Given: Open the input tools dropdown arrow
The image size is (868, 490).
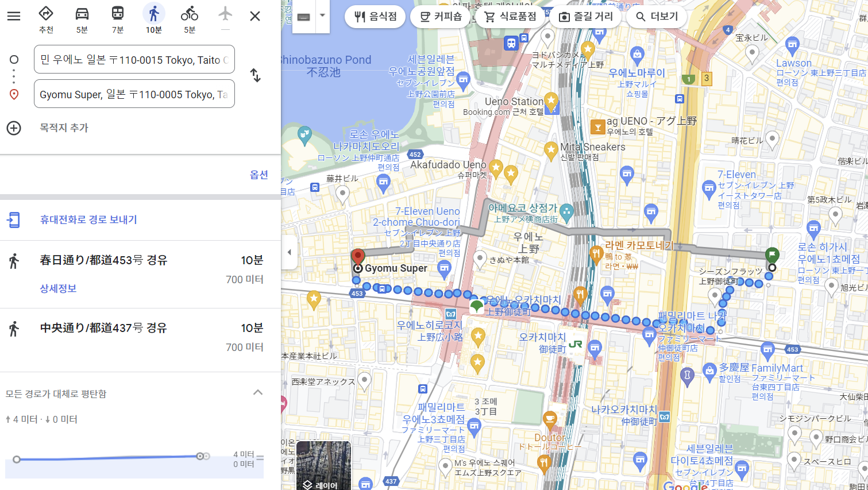Looking at the screenshot, I should click(x=322, y=16).
